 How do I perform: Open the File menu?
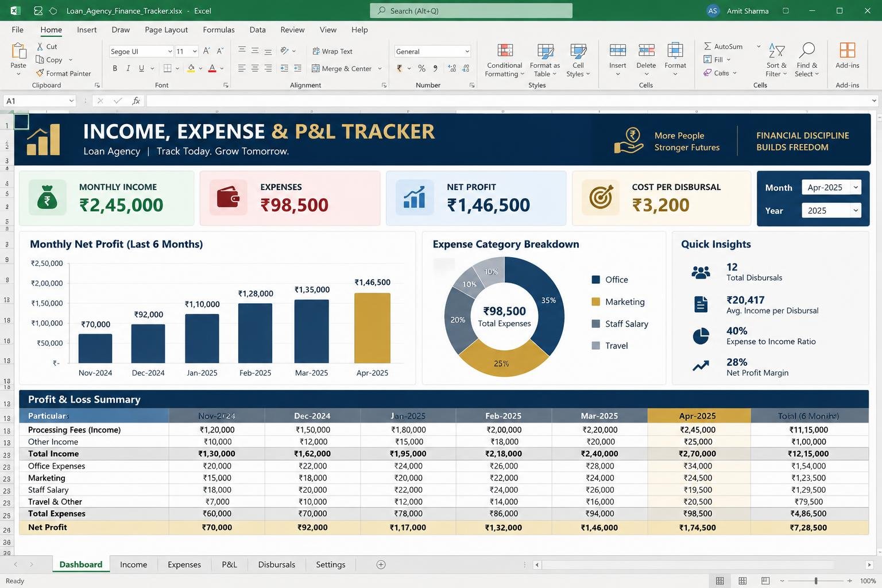pyautogui.click(x=18, y=30)
